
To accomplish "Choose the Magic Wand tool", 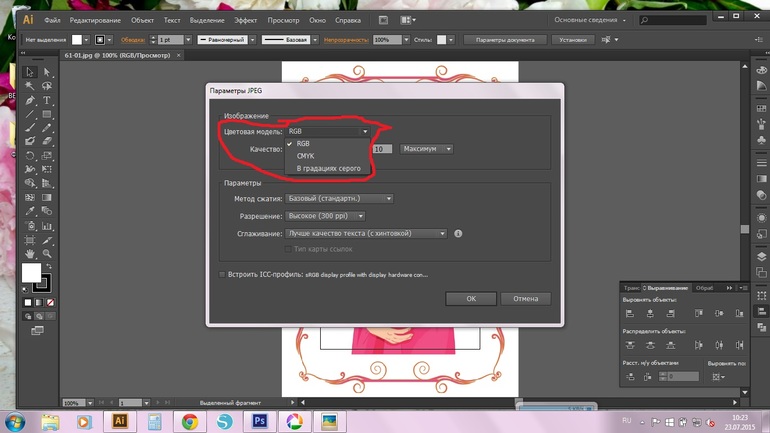I will (30, 86).
